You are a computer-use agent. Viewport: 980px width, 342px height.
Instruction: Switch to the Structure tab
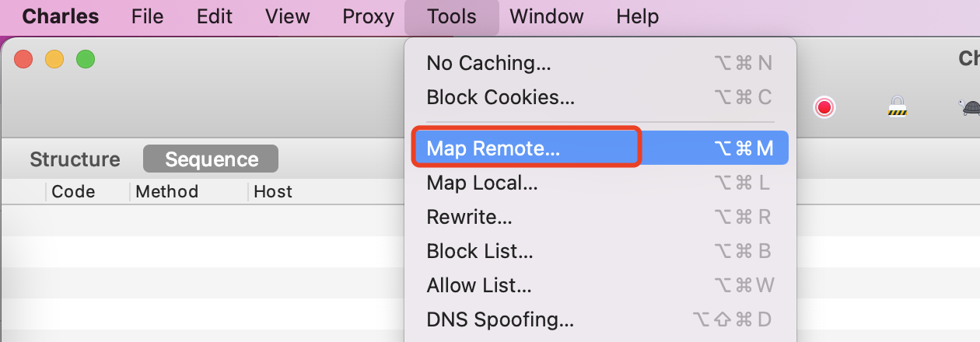pyautogui.click(x=75, y=159)
